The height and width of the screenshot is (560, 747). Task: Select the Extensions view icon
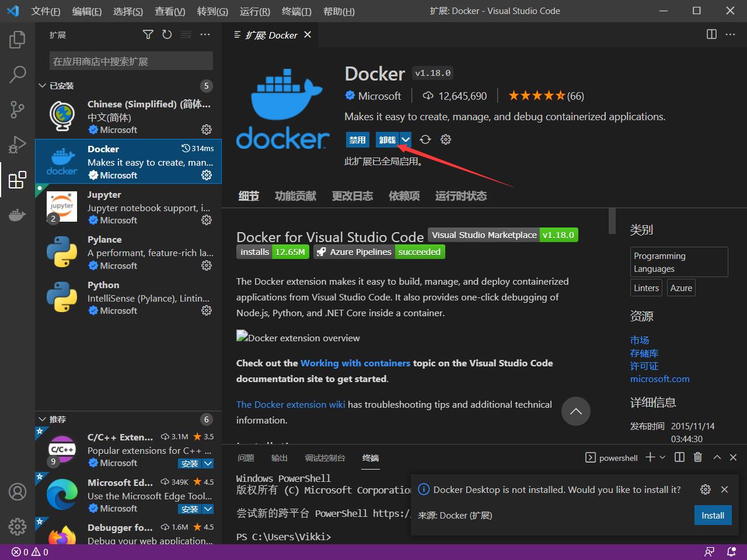(18, 179)
